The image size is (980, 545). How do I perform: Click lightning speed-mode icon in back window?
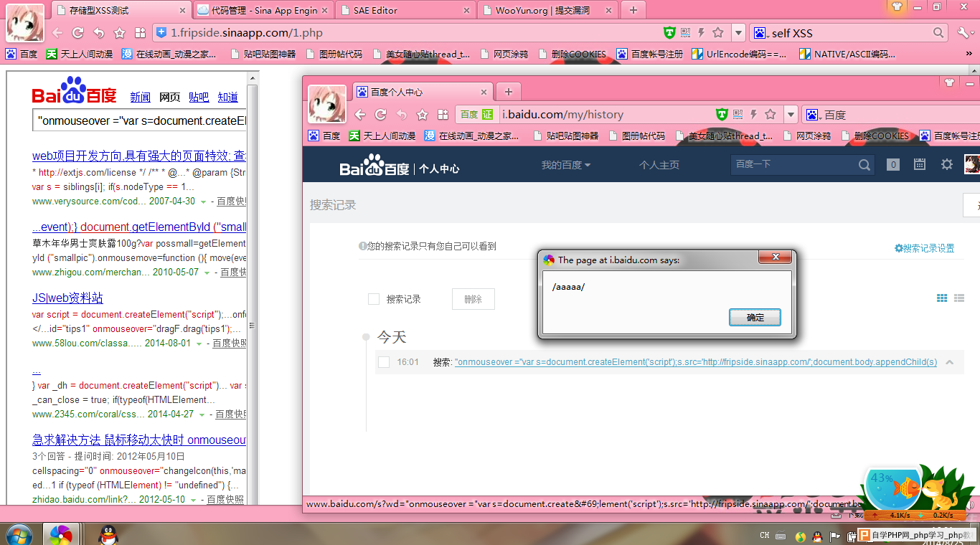click(702, 32)
